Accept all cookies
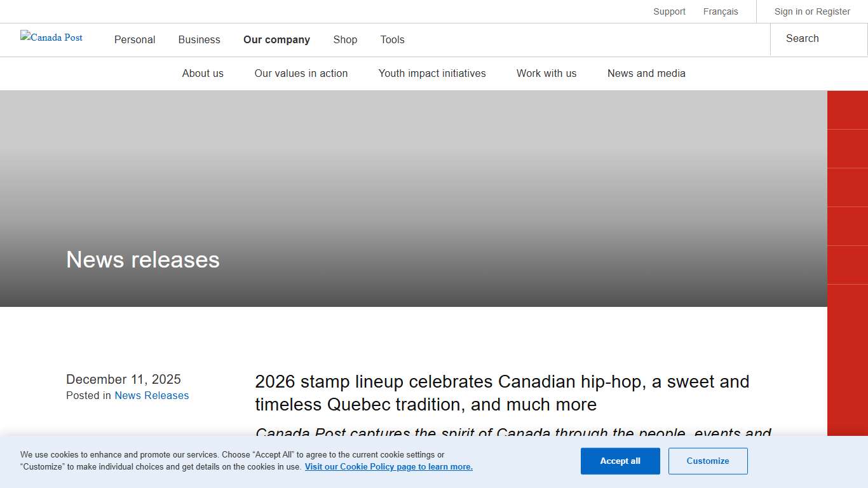Image resolution: width=868 pixels, height=488 pixels. [x=620, y=461]
